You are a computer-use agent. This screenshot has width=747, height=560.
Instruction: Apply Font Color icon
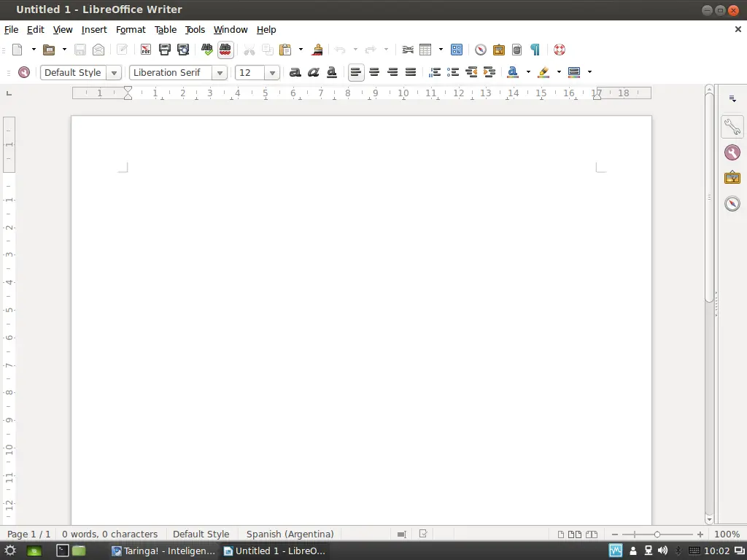513,72
